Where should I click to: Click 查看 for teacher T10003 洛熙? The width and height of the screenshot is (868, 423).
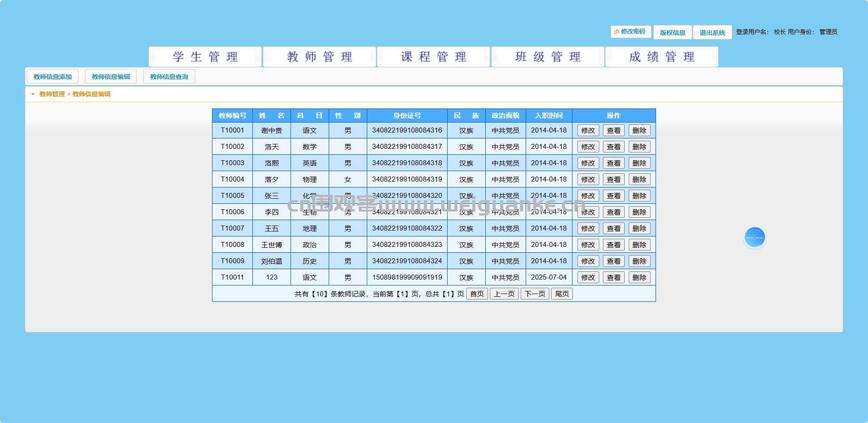(614, 163)
